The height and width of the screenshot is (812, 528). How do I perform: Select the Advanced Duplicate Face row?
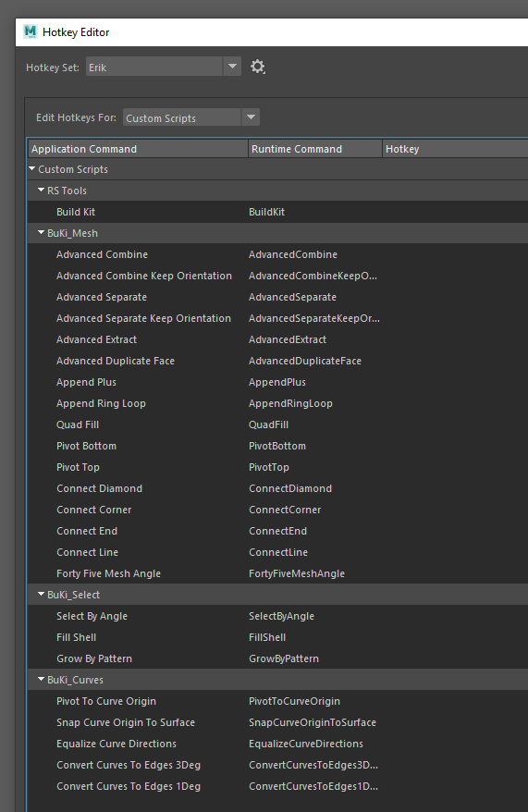[278, 361]
